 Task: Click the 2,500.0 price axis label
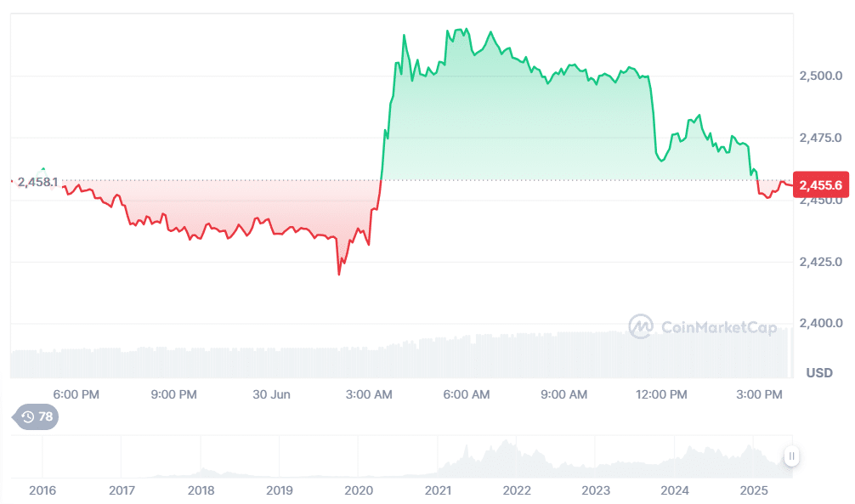[820, 76]
